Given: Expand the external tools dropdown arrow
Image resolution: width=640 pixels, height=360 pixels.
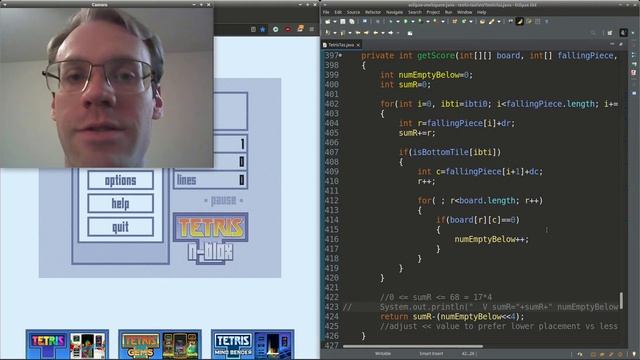Looking at the screenshot, I should pyautogui.click(x=443, y=22).
